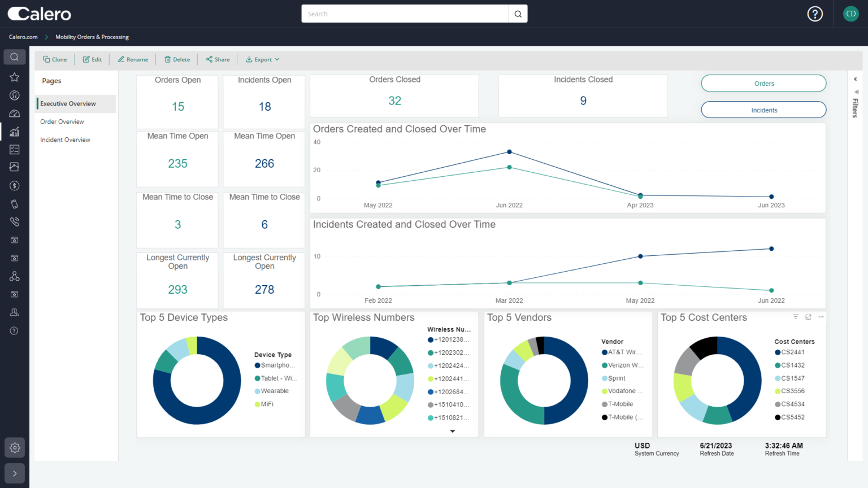The image size is (868, 488).
Task: Open the expenses dollar icon in sidebar
Action: pos(14,185)
